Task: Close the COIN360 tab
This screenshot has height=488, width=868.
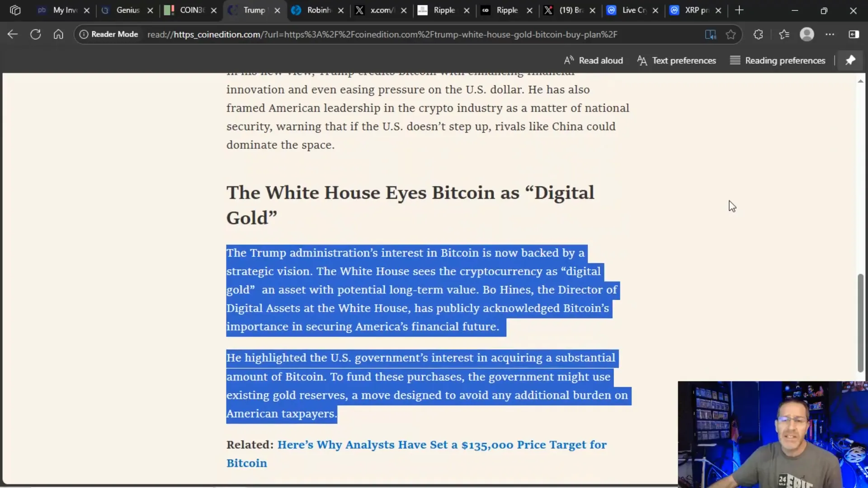Action: 214,10
